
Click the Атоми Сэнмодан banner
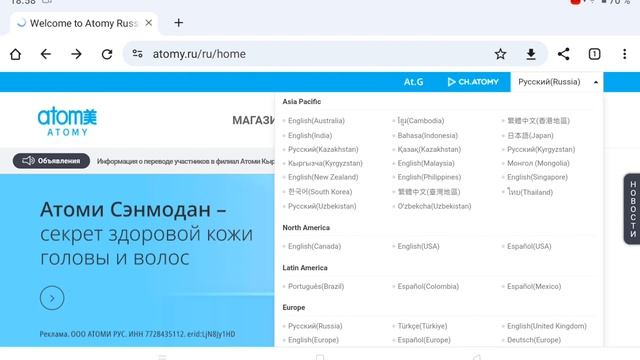(x=137, y=260)
